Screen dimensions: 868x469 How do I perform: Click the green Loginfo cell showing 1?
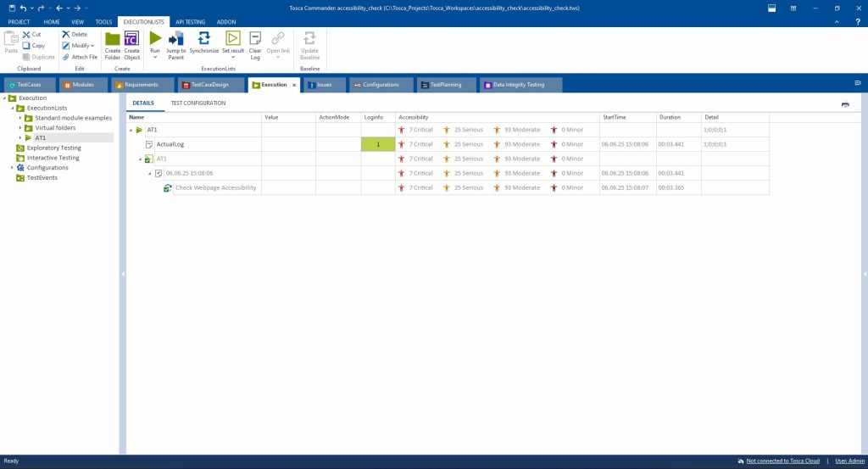click(378, 144)
